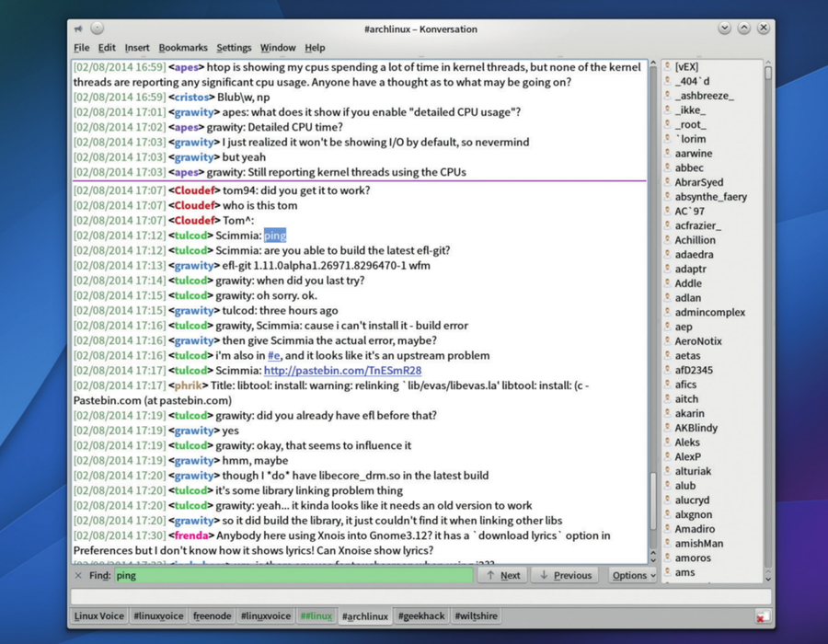828x644 pixels.
Task: Select aitch in the nickname list
Action: [x=686, y=399]
